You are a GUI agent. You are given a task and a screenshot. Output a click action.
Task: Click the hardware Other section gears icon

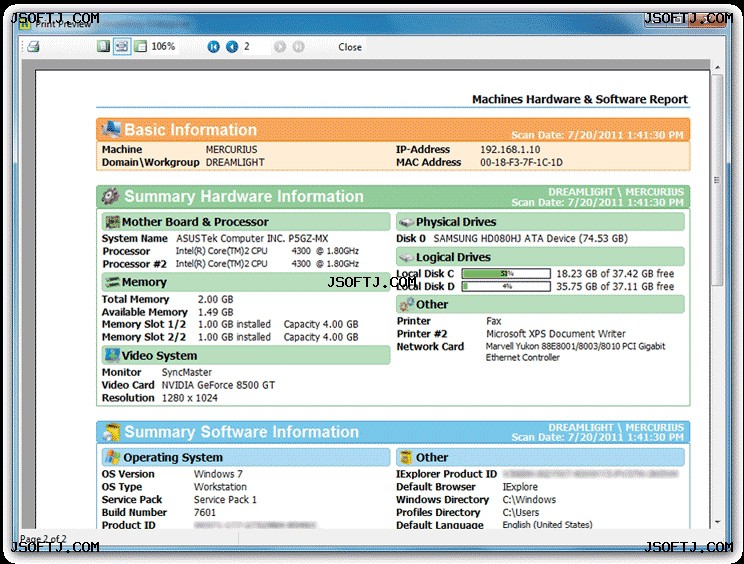point(407,304)
